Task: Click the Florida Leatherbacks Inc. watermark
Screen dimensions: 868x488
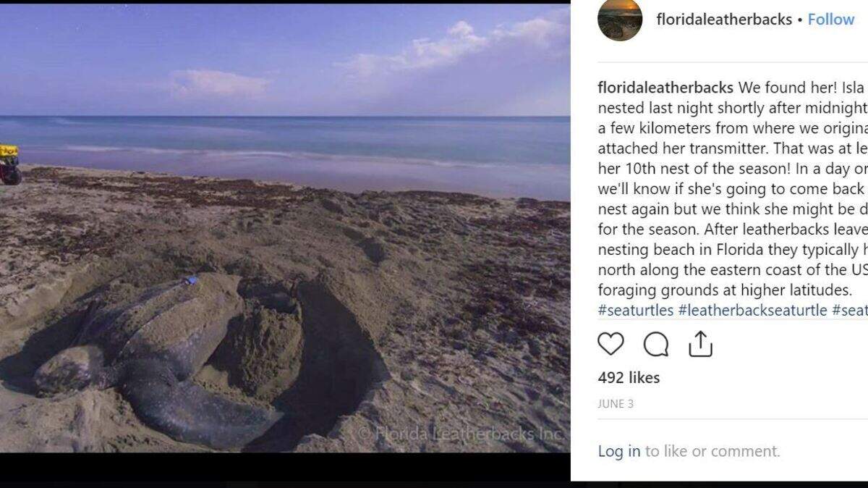Action: 461,434
